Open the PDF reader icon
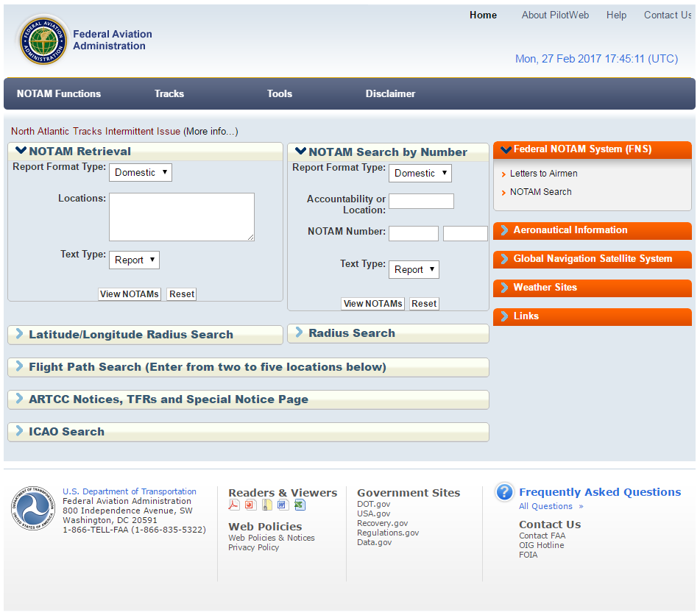The image size is (700, 615). click(x=234, y=505)
